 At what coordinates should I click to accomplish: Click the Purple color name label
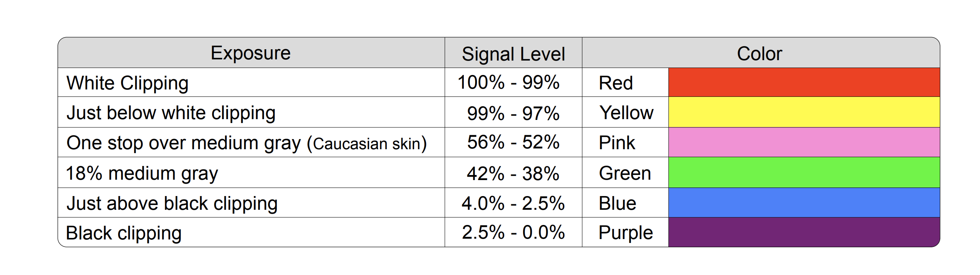click(x=625, y=233)
